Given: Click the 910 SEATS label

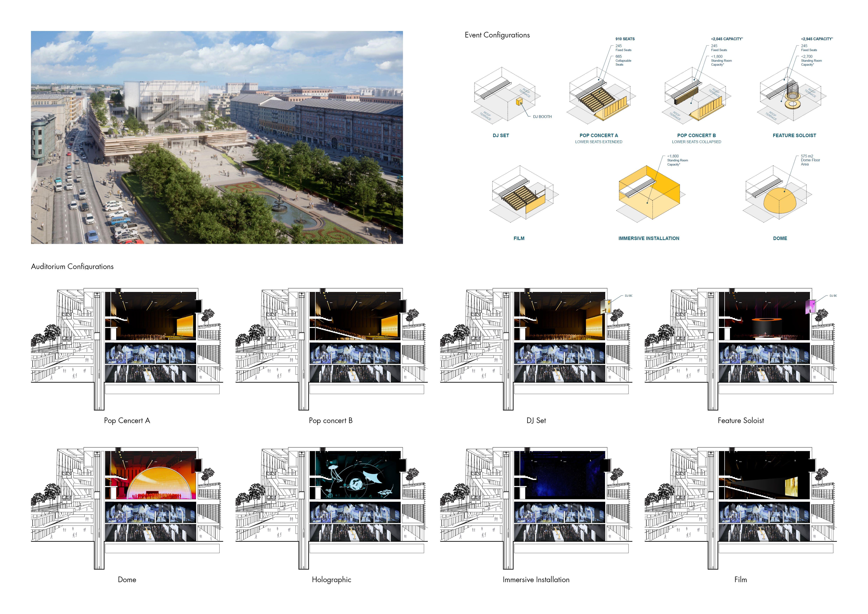Looking at the screenshot, I should tap(625, 39).
